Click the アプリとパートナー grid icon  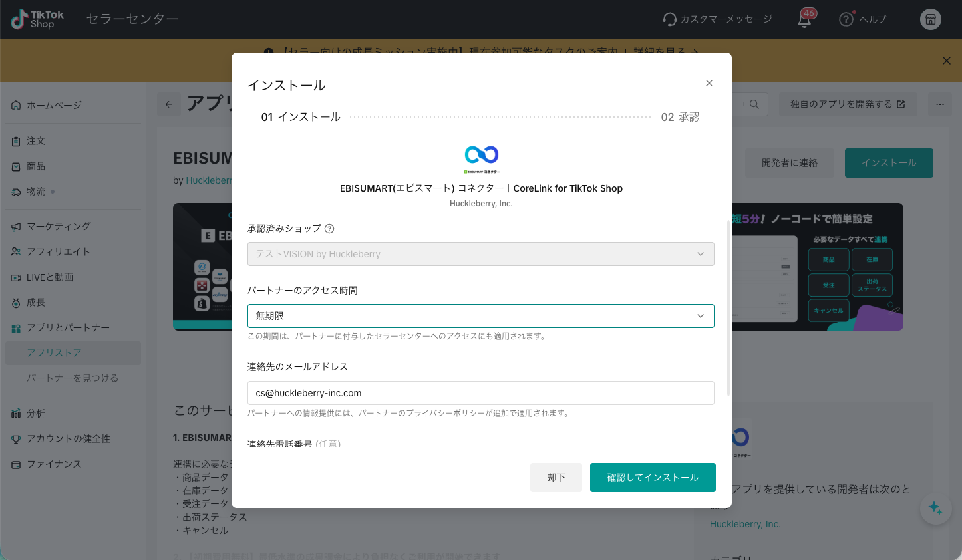pos(16,328)
